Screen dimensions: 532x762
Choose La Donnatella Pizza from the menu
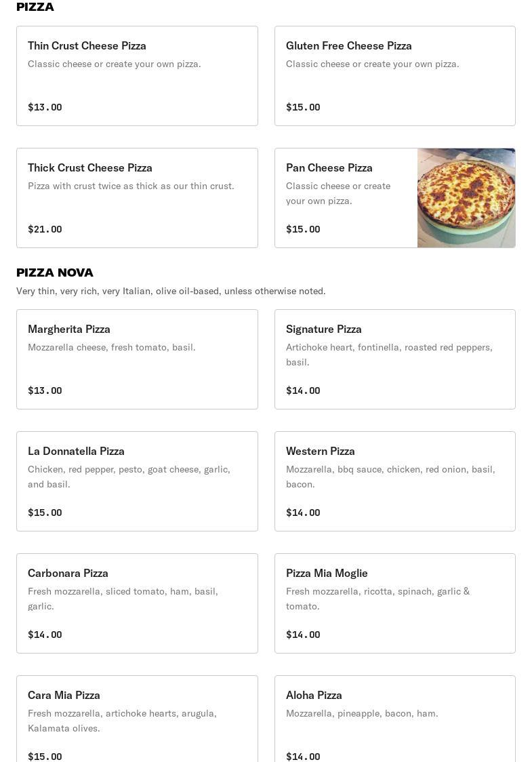[137, 481]
